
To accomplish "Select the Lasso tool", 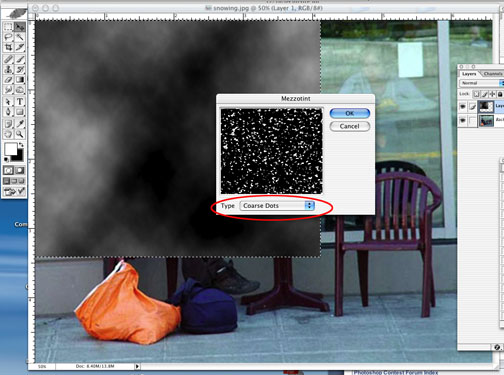I will point(8,37).
